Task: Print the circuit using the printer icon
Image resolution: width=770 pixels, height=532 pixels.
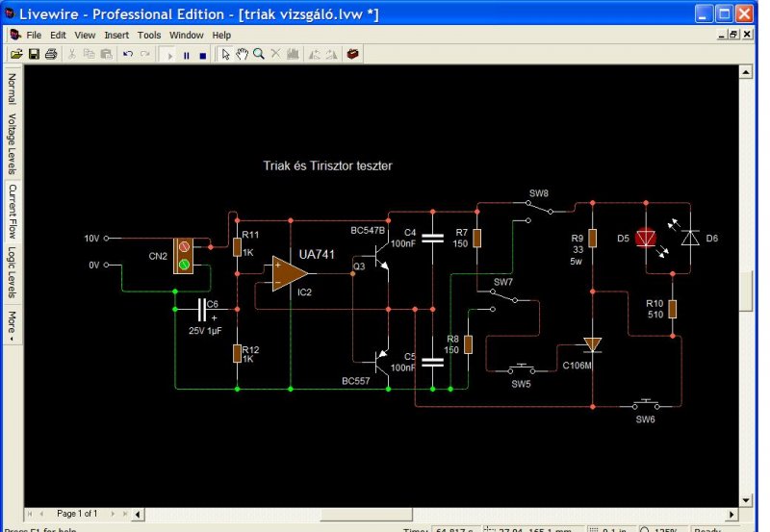Action: point(51,54)
